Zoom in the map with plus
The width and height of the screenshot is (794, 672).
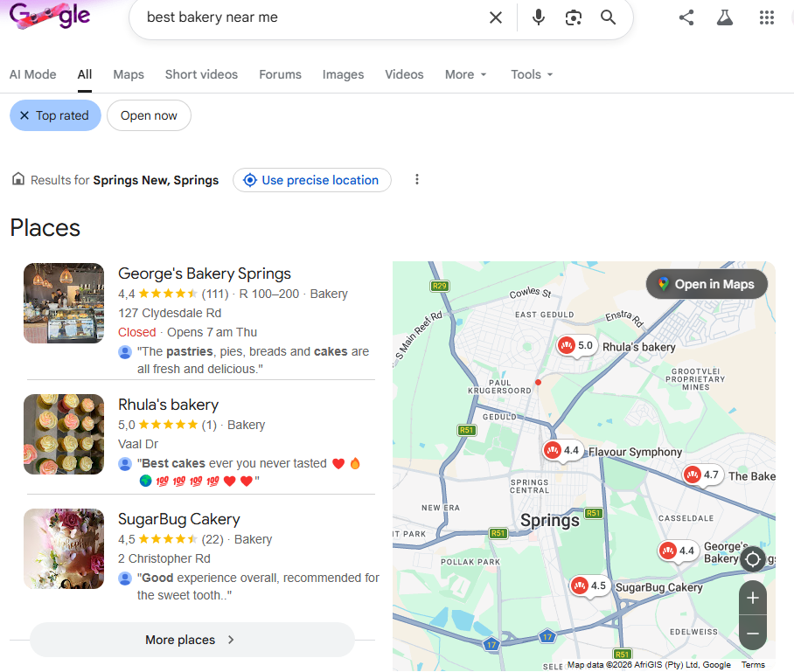coord(753,598)
